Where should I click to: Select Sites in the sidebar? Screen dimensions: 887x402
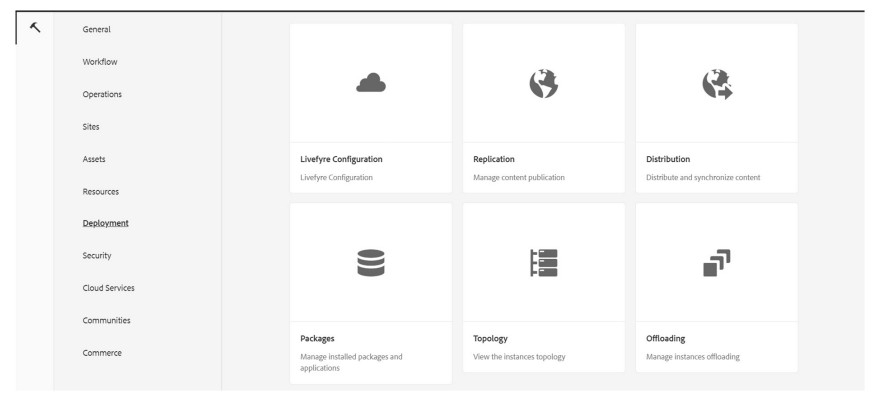point(91,127)
